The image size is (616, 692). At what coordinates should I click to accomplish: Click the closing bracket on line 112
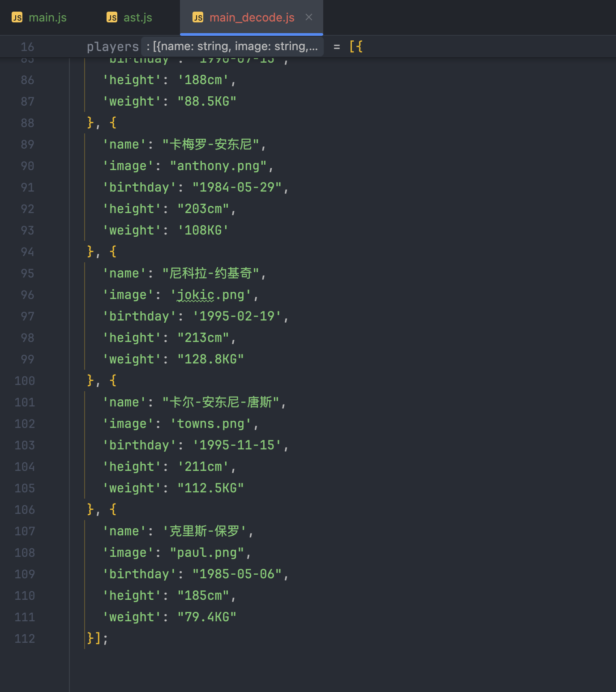(x=97, y=638)
